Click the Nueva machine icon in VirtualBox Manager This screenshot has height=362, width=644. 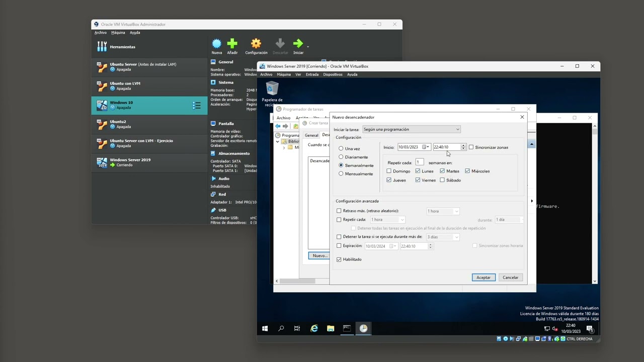[x=217, y=44]
